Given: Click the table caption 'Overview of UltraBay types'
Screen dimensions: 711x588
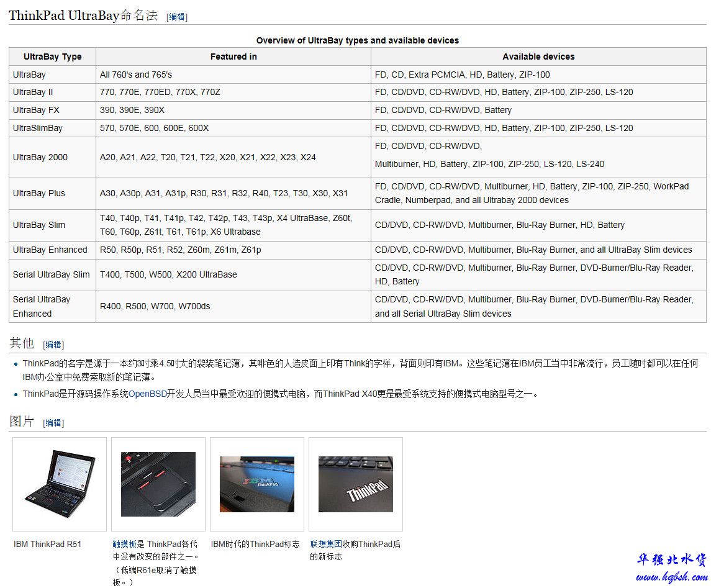Looking at the screenshot, I should point(357,40).
